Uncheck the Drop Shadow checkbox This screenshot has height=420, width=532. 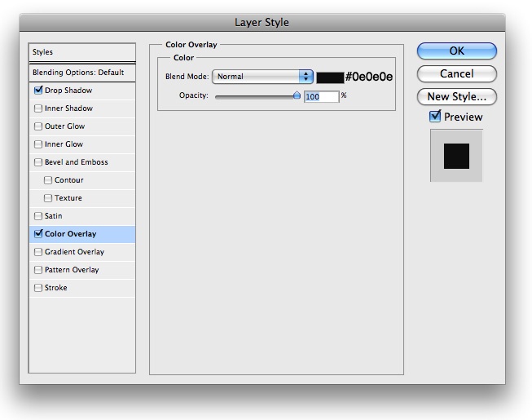point(38,91)
